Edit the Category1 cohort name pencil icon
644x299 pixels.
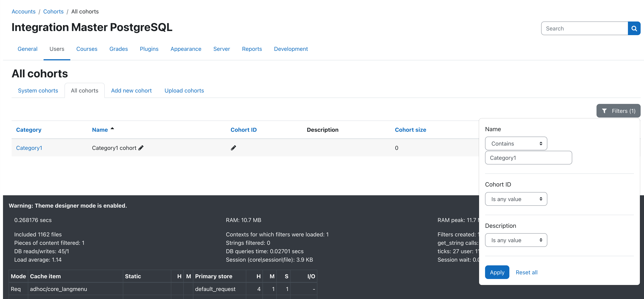(x=141, y=148)
